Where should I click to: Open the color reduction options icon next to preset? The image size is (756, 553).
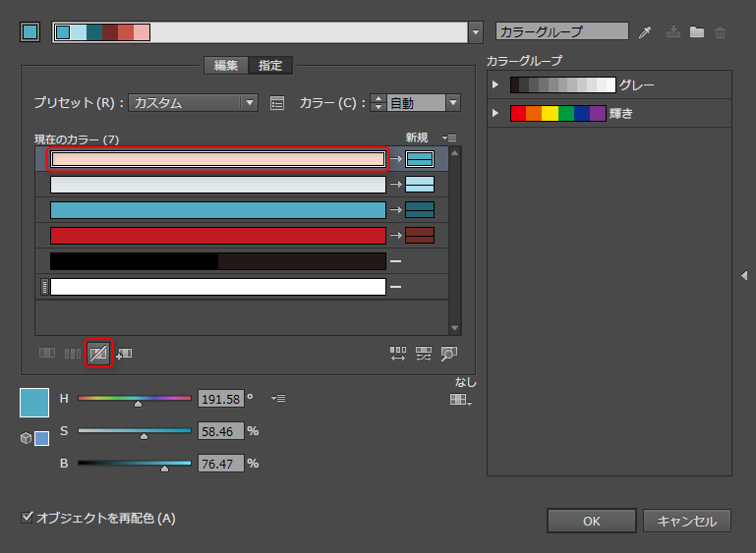point(277,102)
